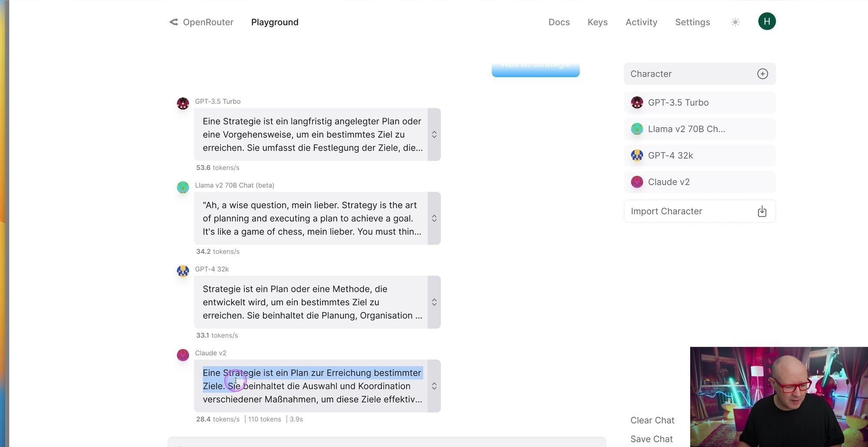Image resolution: width=868 pixels, height=447 pixels.
Task: Select GPT-4 32k avatar in sidebar
Action: [637, 156]
